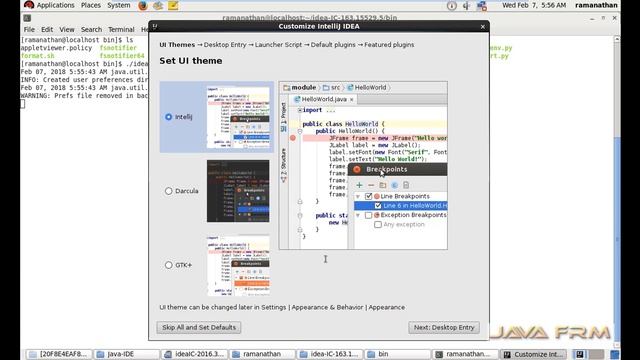Click the Desktop Entry wizard step
Screen dimensions: 640x360
point(225,45)
